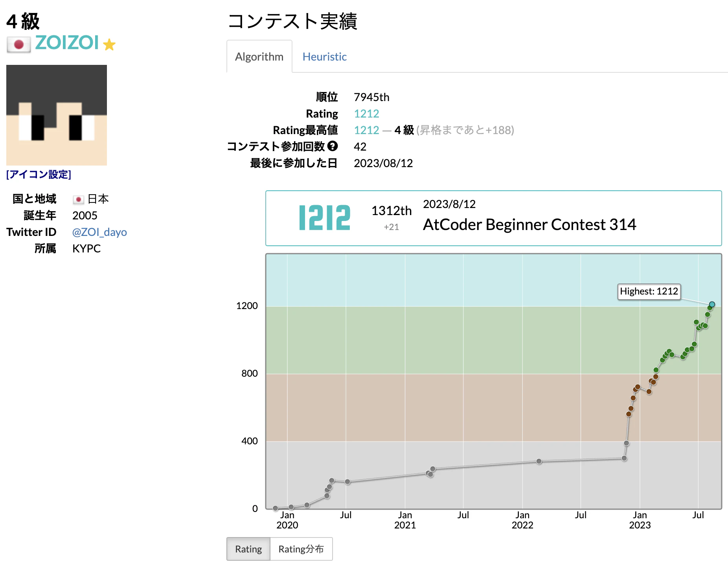
Task: Click the 2023/8/12 date in the status box
Action: [x=449, y=204]
